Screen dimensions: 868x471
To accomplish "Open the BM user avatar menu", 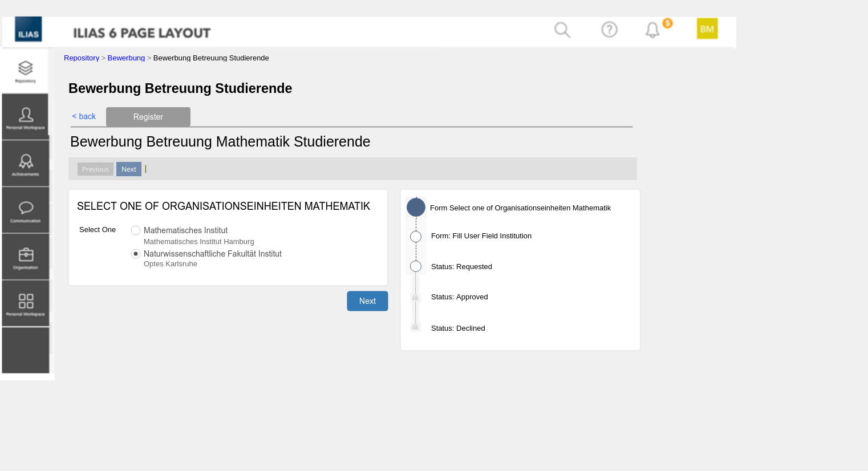I will pyautogui.click(x=707, y=29).
